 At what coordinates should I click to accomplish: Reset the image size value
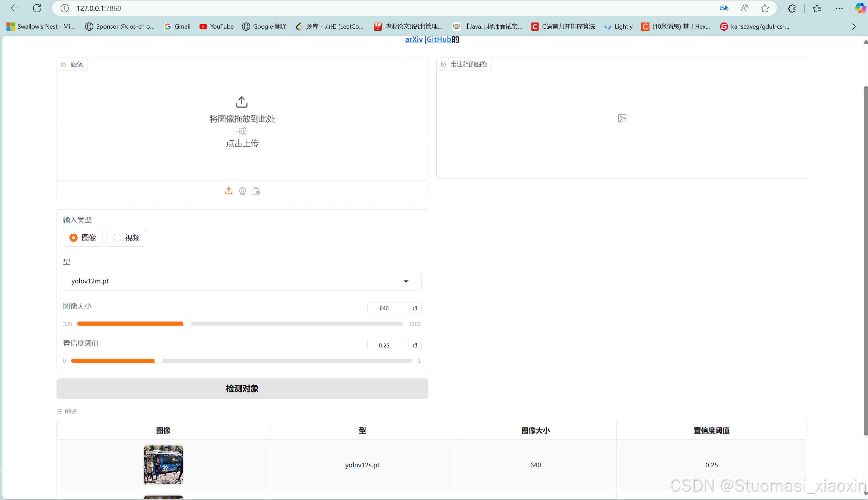(415, 308)
